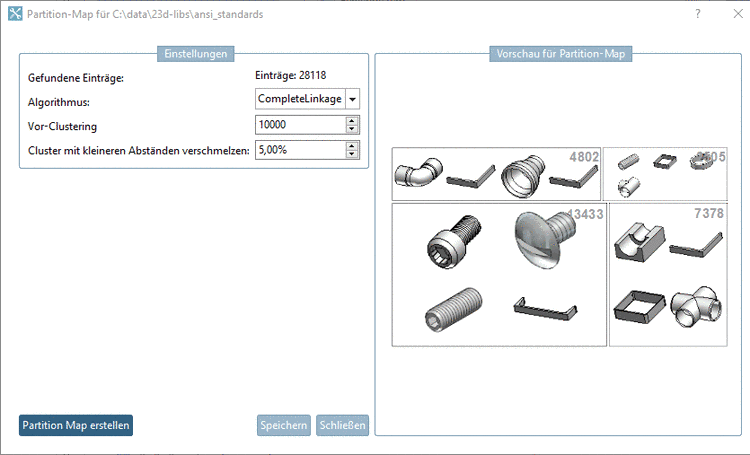Decrease the cluster merge percentage
Screen dimensions: 750x455
(352, 154)
